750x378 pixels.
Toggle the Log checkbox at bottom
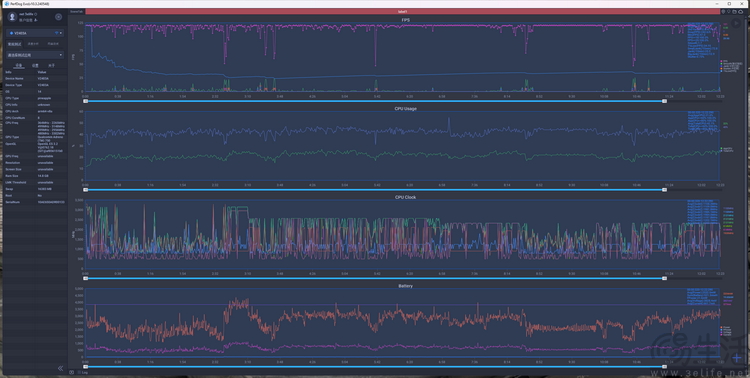(79, 372)
